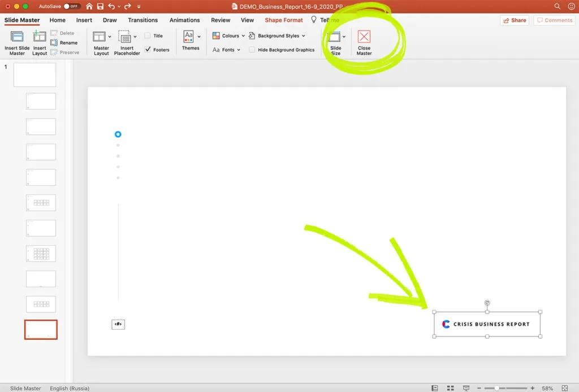Go to the Home icon in title bar
The width and height of the screenshot is (579, 392).
(89, 6)
